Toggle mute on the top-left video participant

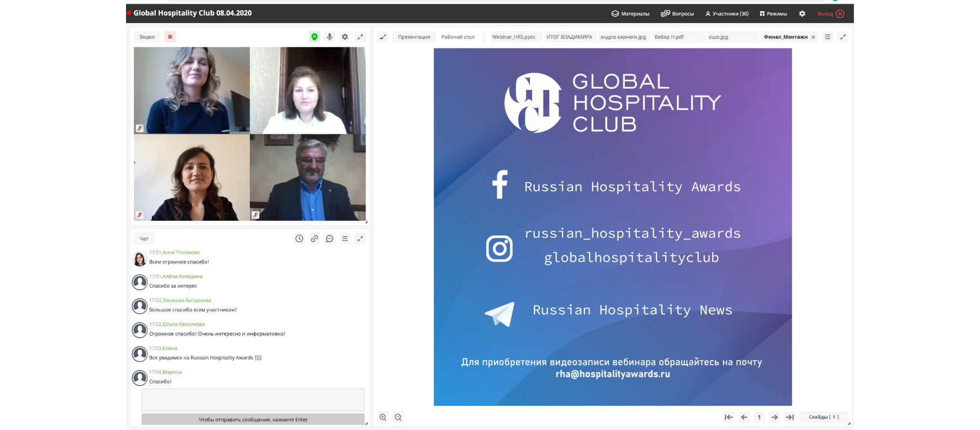[x=140, y=129]
